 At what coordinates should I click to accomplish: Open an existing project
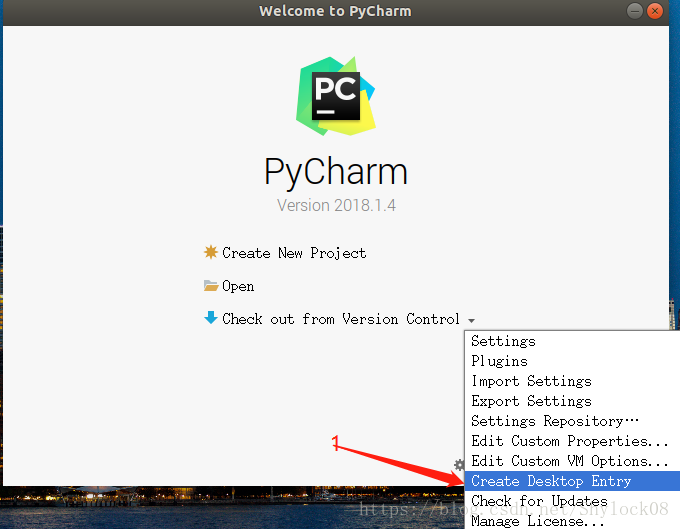tap(238, 286)
